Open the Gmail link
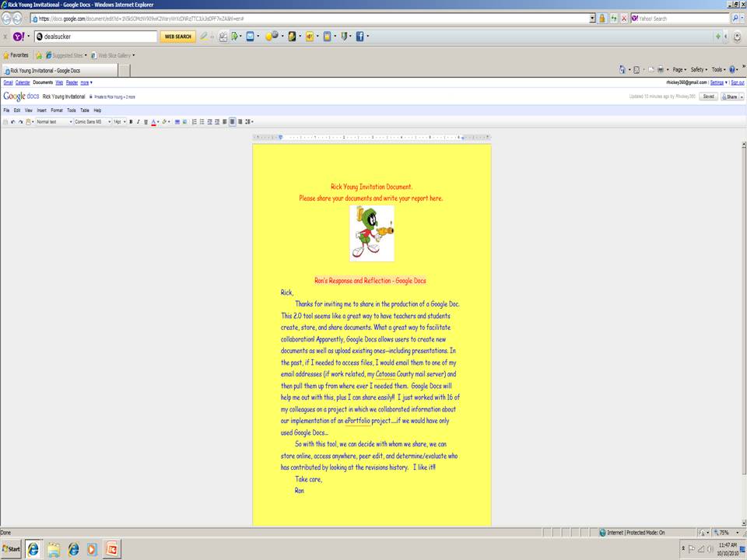This screenshot has height=560, width=747. 8,82
